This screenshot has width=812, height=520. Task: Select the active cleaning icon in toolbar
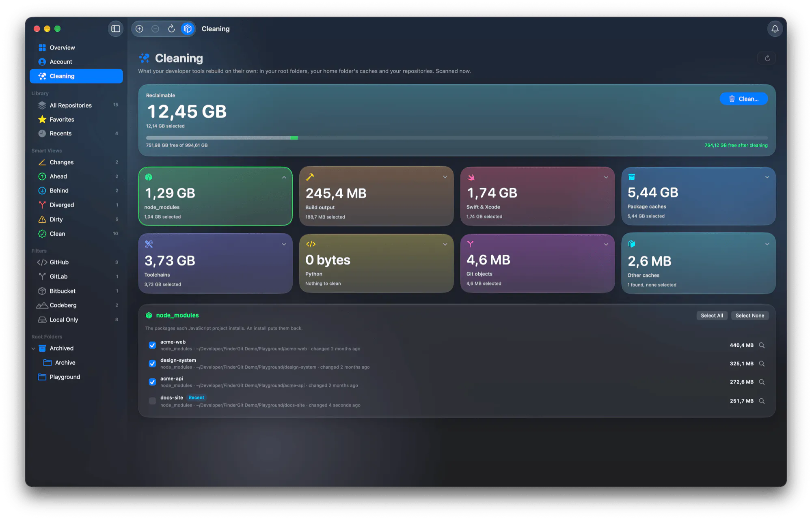[188, 29]
